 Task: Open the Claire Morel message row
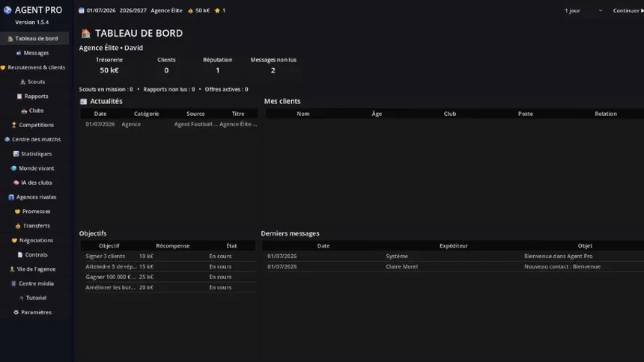(453, 266)
